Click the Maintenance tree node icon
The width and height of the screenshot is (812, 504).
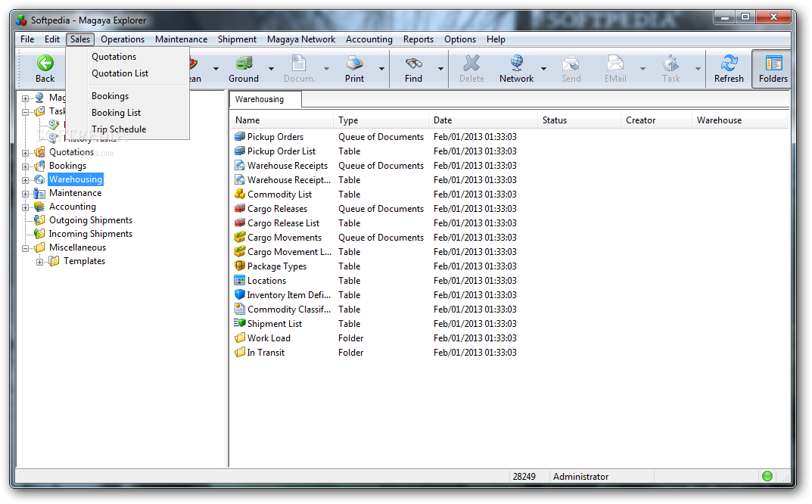click(39, 193)
